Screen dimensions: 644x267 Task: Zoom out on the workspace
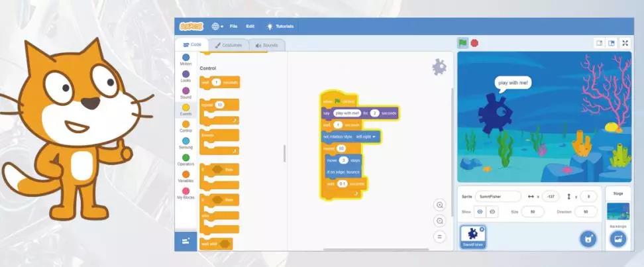[x=439, y=221]
